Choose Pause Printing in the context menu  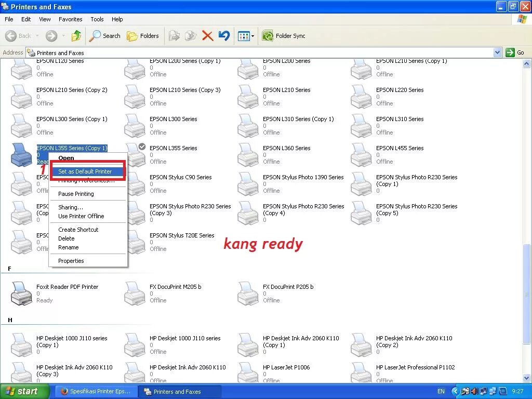tap(76, 194)
